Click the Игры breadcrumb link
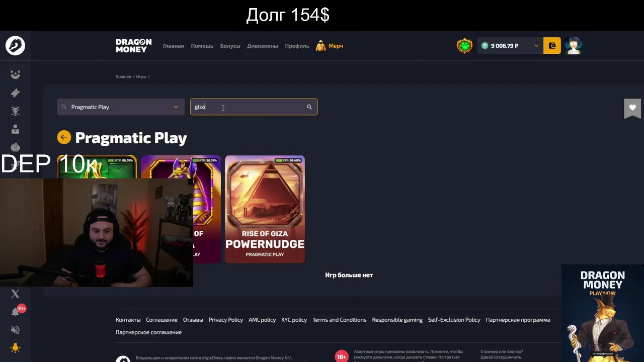The width and height of the screenshot is (644, 362). pos(141,76)
